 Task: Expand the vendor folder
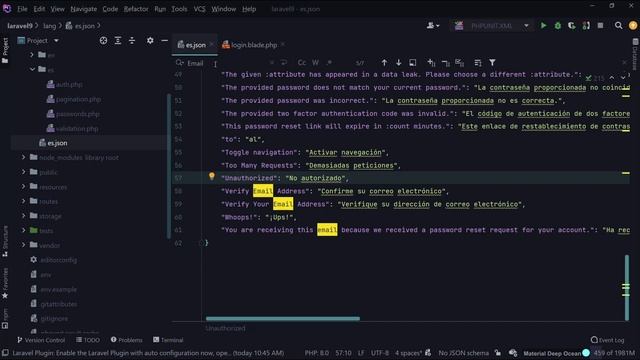click(x=23, y=245)
